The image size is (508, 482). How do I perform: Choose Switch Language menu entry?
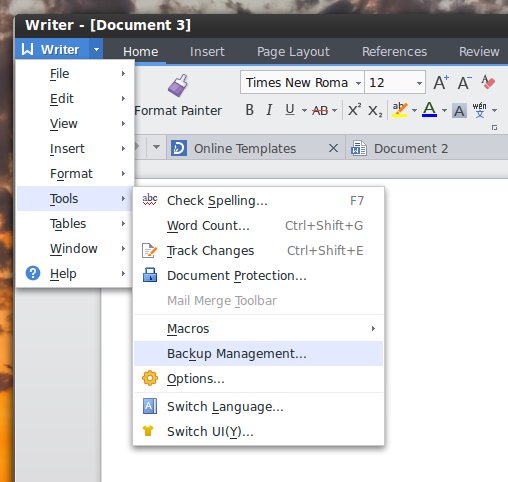coord(258,407)
